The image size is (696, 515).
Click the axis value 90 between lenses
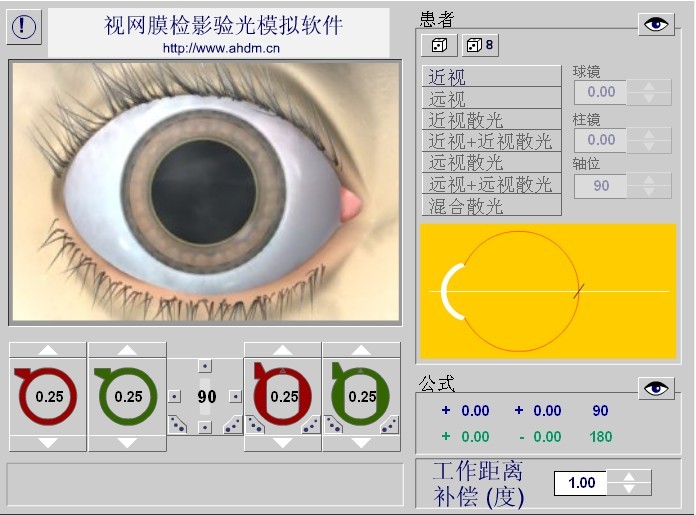tap(207, 396)
